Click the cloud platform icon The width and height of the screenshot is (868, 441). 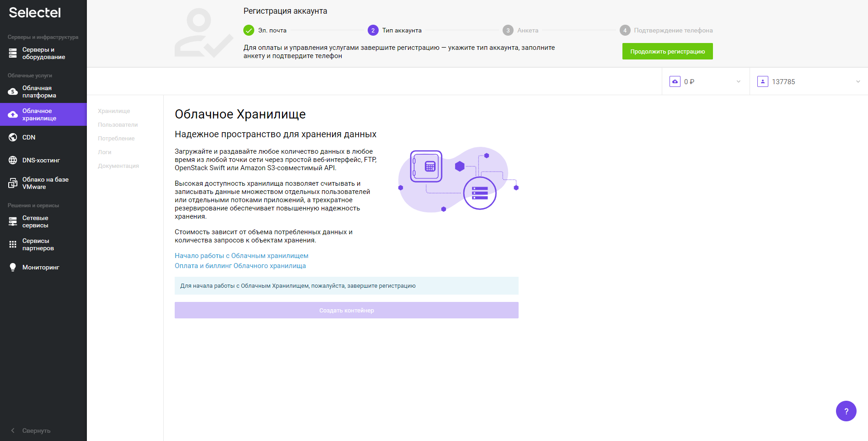coord(13,91)
